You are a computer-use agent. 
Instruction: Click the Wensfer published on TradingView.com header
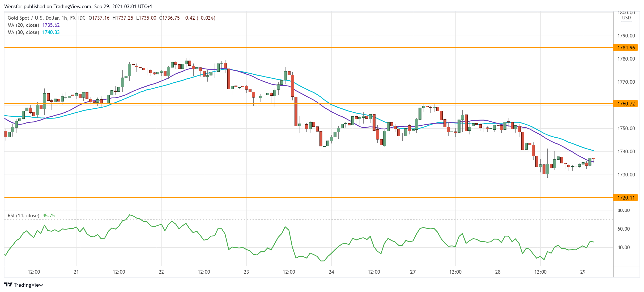click(78, 6)
